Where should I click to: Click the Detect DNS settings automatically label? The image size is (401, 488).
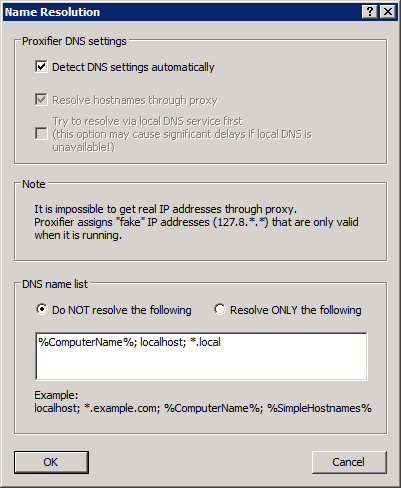[133, 67]
